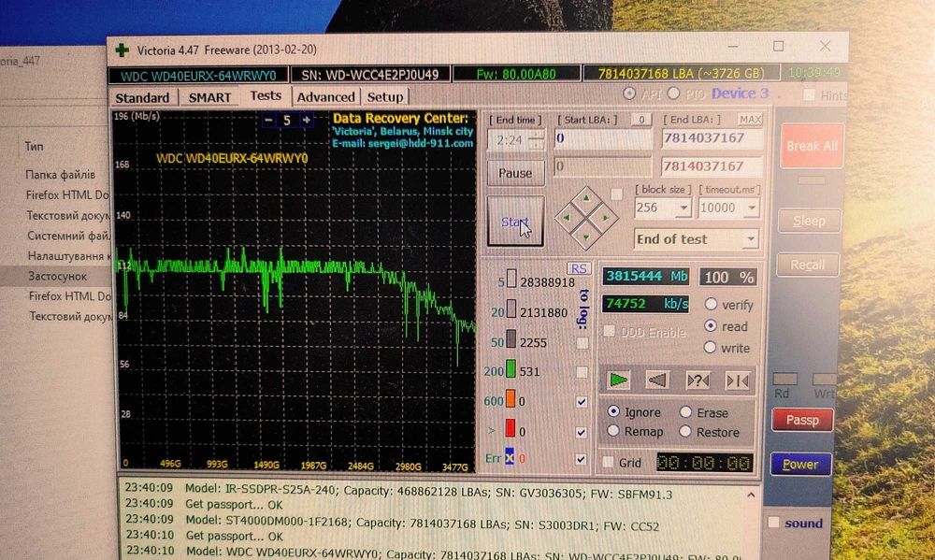Switch to the Standard tab

[142, 98]
